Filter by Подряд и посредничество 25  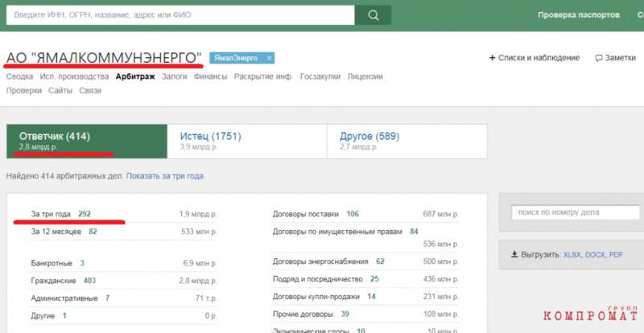[326, 279]
